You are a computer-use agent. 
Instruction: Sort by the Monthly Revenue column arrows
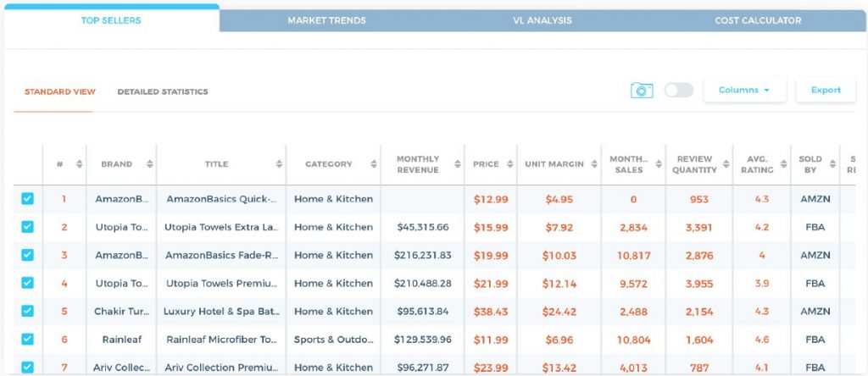point(457,164)
